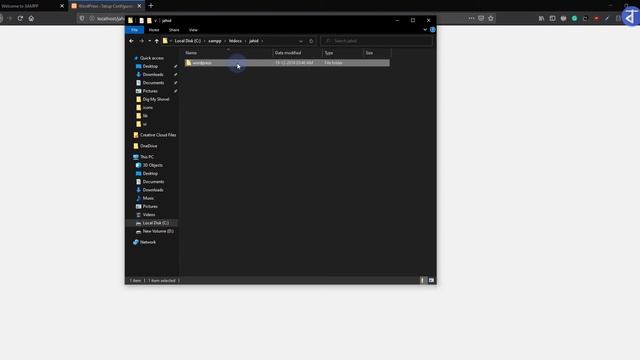The width and height of the screenshot is (640, 360).
Task: Sort by Size column header
Action: 377,53
